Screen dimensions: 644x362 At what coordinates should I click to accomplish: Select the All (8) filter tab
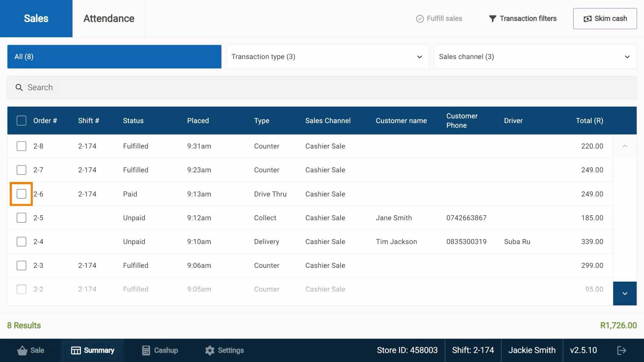(x=114, y=57)
